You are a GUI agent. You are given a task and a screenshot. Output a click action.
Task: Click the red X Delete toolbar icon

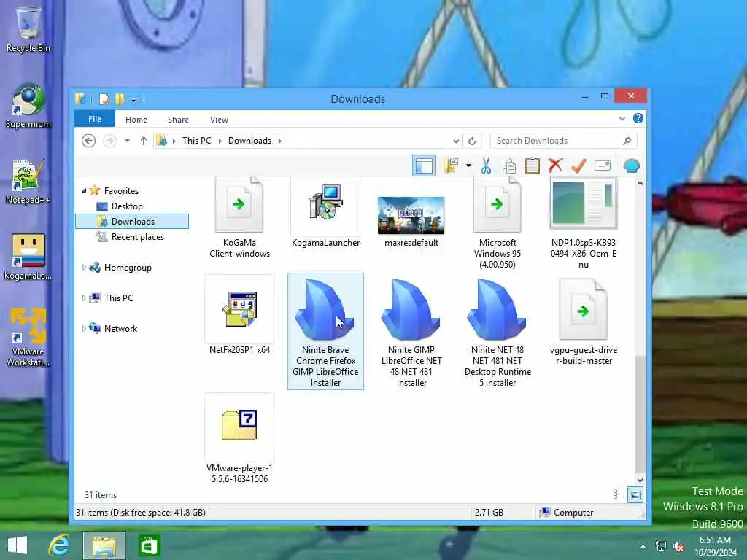(555, 166)
